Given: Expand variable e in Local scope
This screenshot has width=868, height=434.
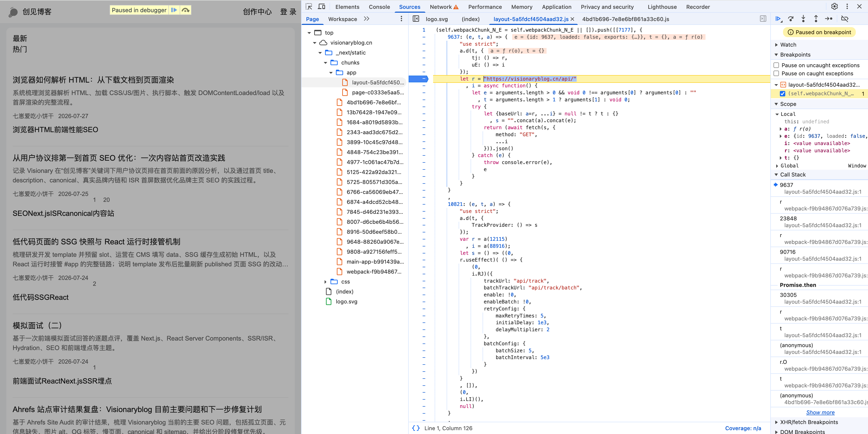Looking at the screenshot, I should (x=781, y=136).
